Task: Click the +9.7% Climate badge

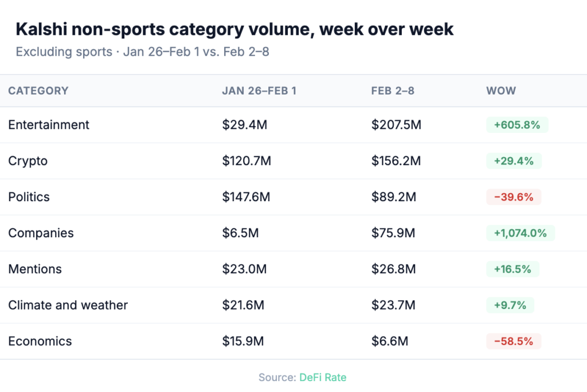Action: [510, 305]
